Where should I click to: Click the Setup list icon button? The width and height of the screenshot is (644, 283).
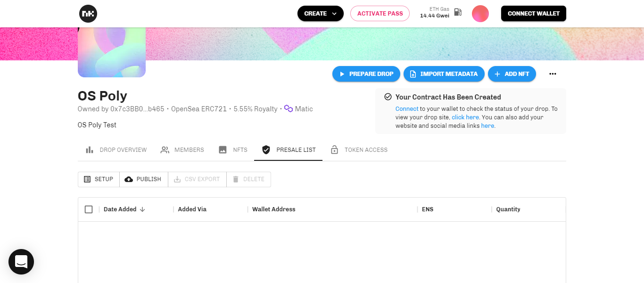click(x=99, y=179)
